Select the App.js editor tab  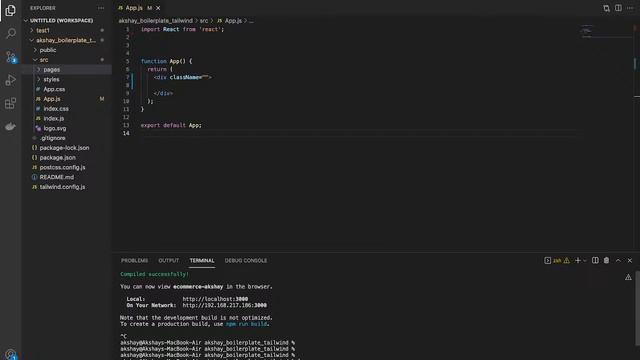click(x=134, y=8)
